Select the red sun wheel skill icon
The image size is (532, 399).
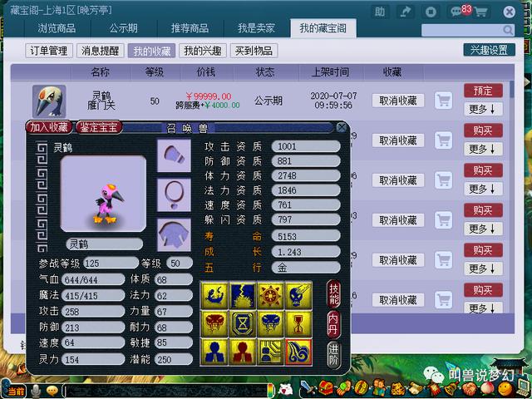pos(271,295)
